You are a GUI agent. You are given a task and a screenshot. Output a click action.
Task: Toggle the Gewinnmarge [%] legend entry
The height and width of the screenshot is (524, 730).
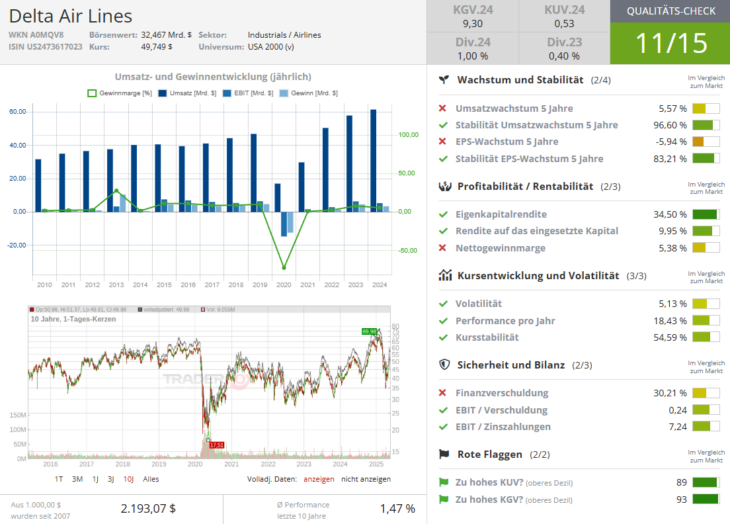pyautogui.click(x=120, y=93)
